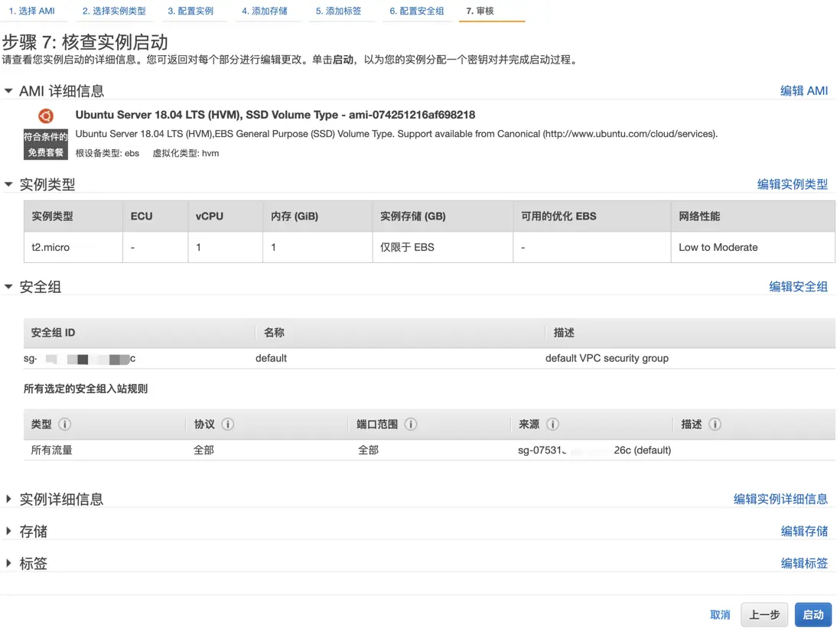Image resolution: width=840 pixels, height=631 pixels.
Task: Collapse the 安全组 section
Action: click(8, 287)
